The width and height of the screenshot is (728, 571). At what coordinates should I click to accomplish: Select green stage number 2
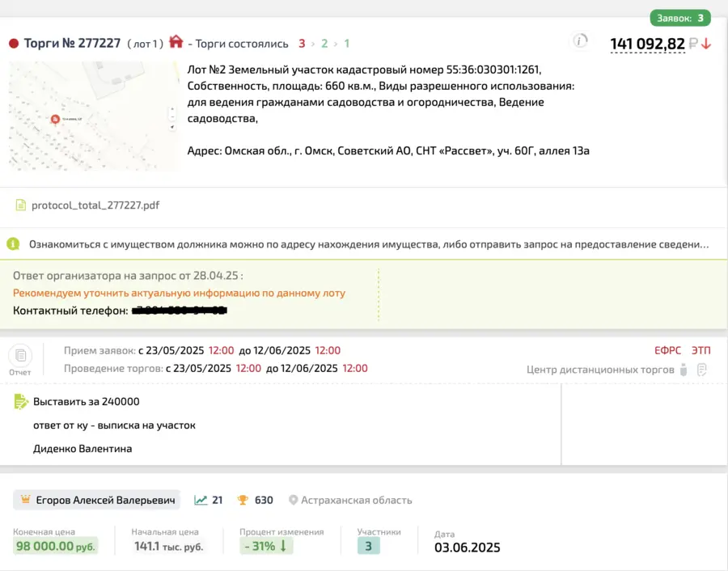[324, 44]
